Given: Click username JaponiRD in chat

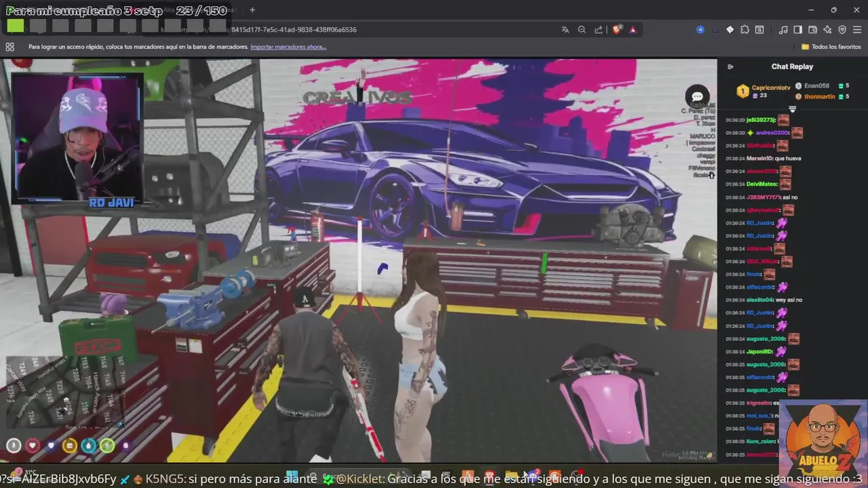Looking at the screenshot, I should pos(759,352).
